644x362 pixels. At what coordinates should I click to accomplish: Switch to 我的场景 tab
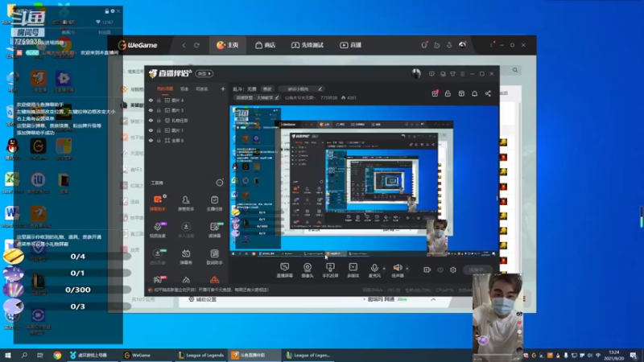pos(165,88)
